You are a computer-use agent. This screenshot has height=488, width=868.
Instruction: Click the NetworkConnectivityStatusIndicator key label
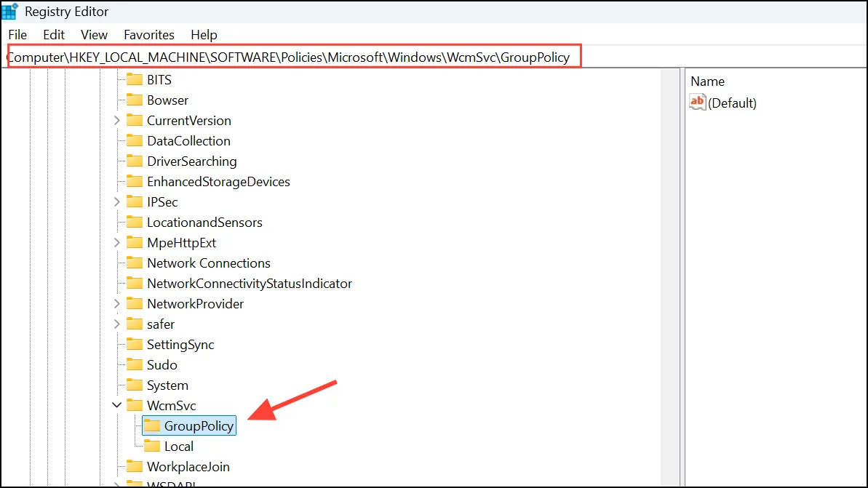[x=250, y=284]
